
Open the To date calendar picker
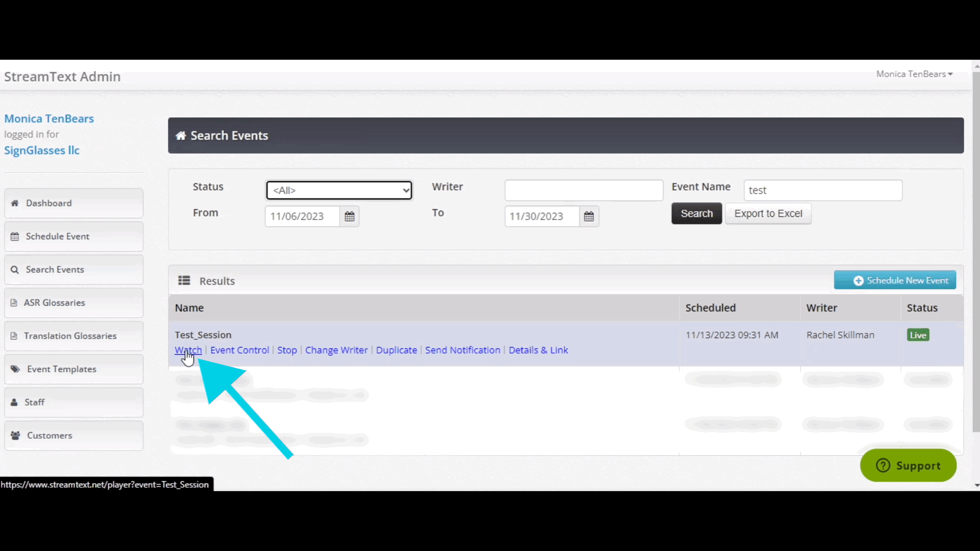(x=589, y=216)
